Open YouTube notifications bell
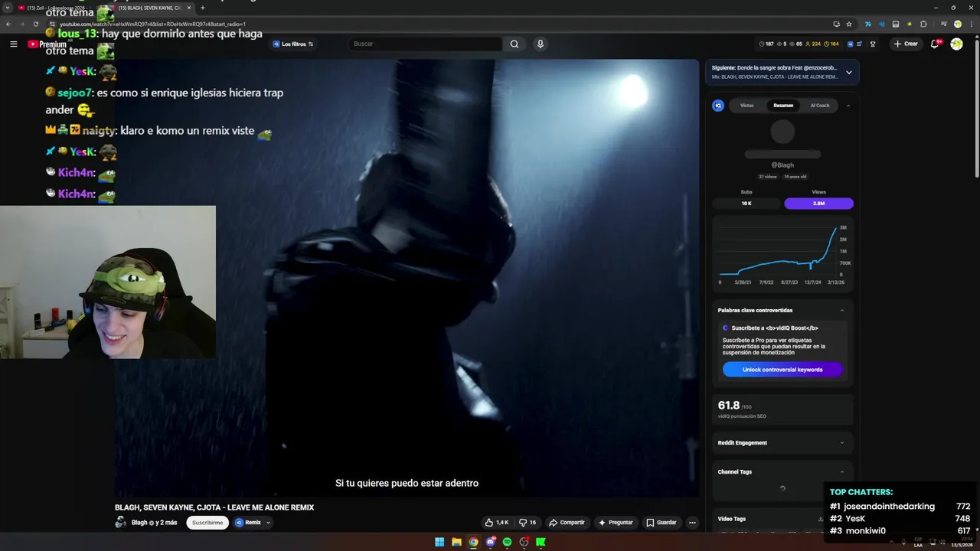Viewport: 980px width, 551px height. (935, 44)
